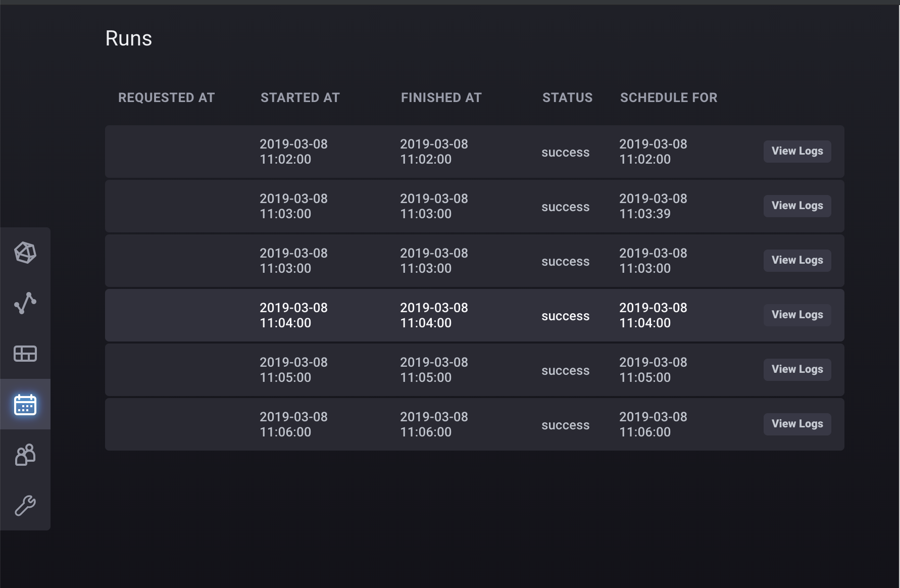Click the 11:03:39 scheduled time cell

(653, 206)
